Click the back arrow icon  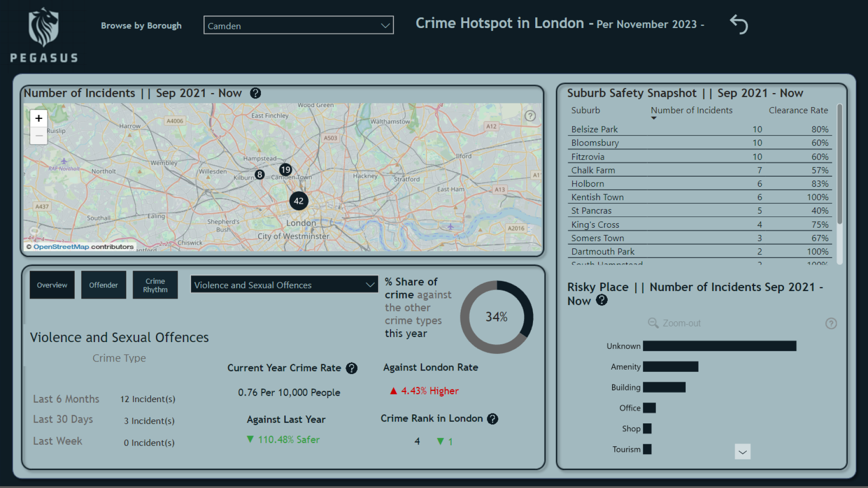(739, 24)
